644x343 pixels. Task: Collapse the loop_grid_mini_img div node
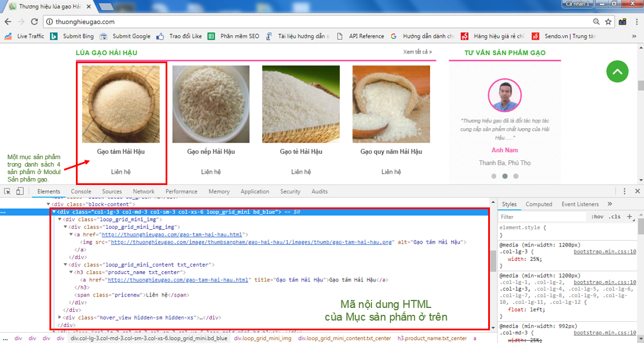point(60,219)
